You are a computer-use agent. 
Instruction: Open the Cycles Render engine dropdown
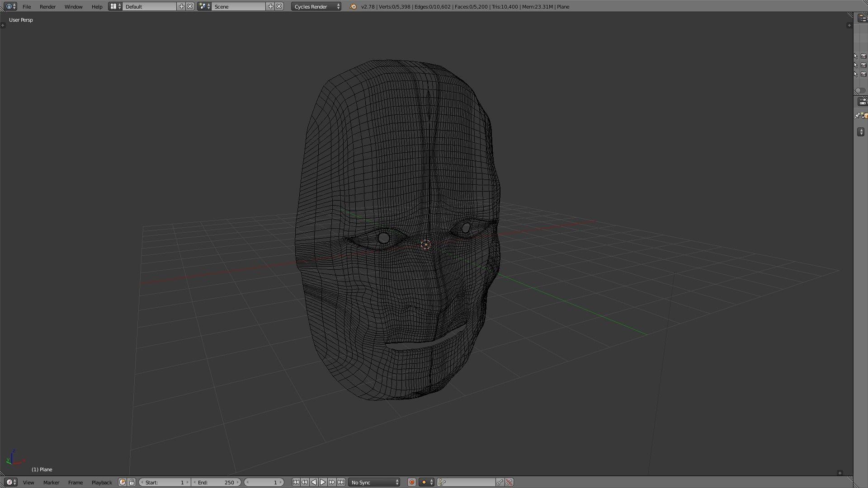coord(316,7)
